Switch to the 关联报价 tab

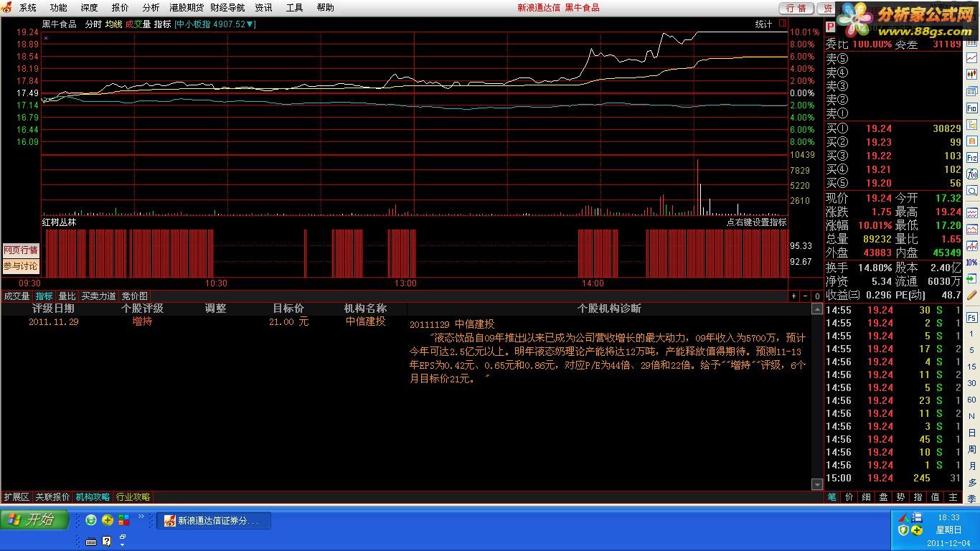coord(52,497)
